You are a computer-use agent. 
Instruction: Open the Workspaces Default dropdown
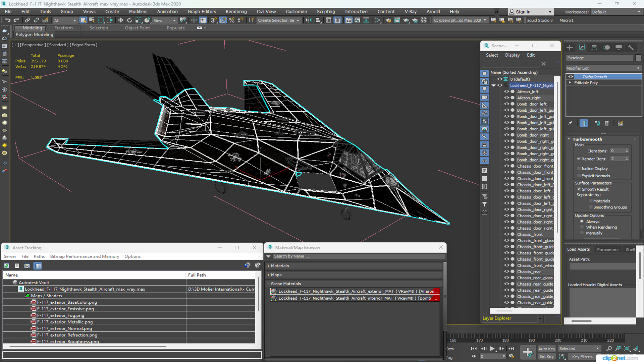click(x=616, y=12)
